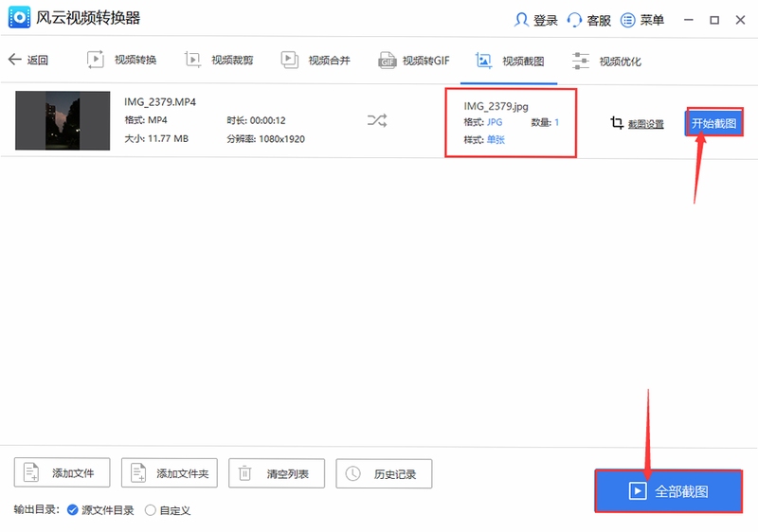Click the 大小: 11.77 MB text
Screen dimensions: 758x532
click(x=156, y=138)
